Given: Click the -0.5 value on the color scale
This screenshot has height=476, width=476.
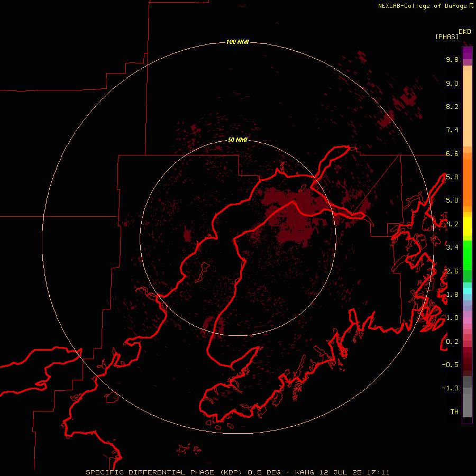Looking at the screenshot, I should click(x=450, y=365).
